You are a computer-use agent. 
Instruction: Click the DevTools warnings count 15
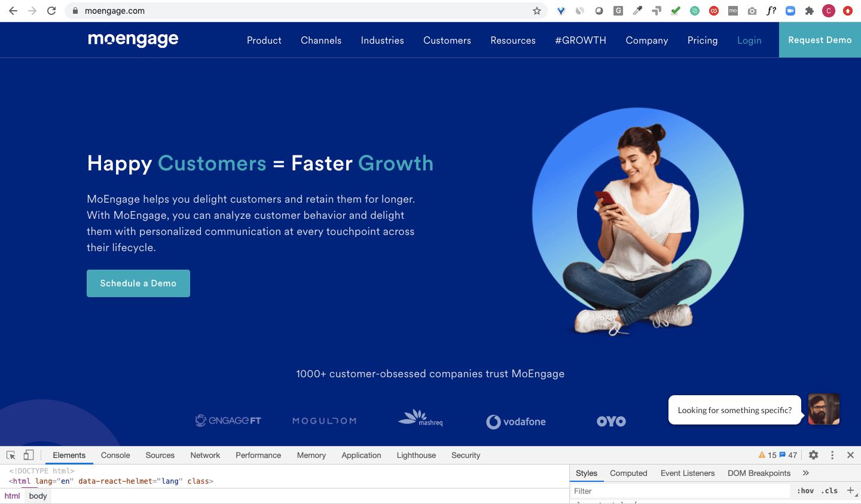[x=768, y=455]
